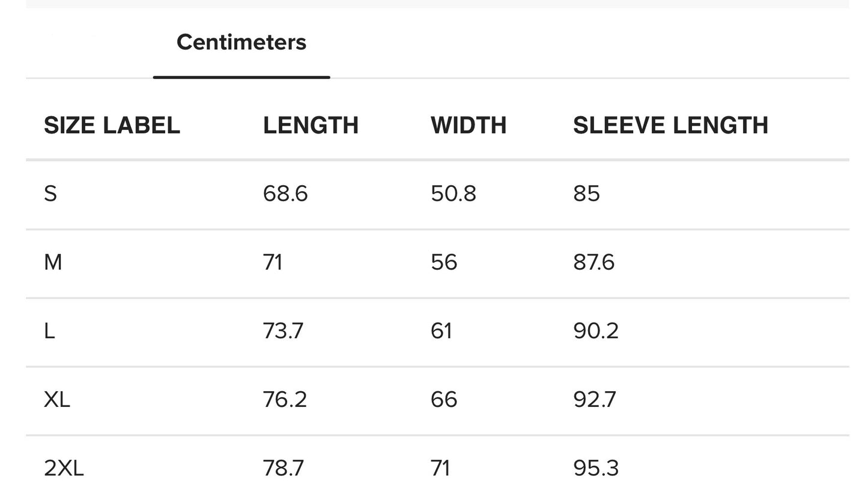The width and height of the screenshot is (868, 503).
Task: Click the LENGTH column header
Action: (311, 126)
